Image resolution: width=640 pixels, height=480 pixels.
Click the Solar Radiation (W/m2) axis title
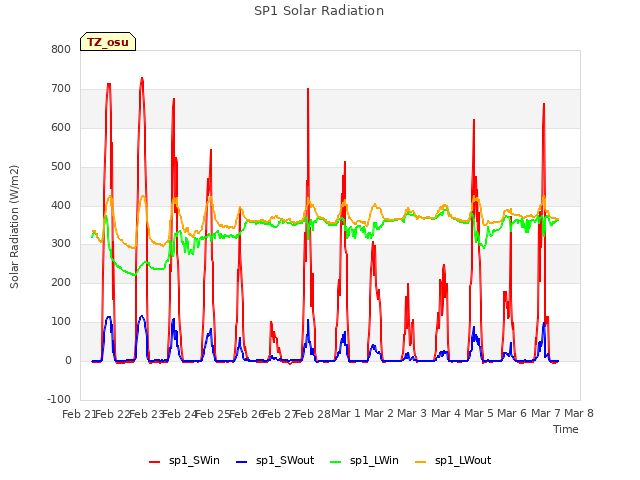(14, 227)
